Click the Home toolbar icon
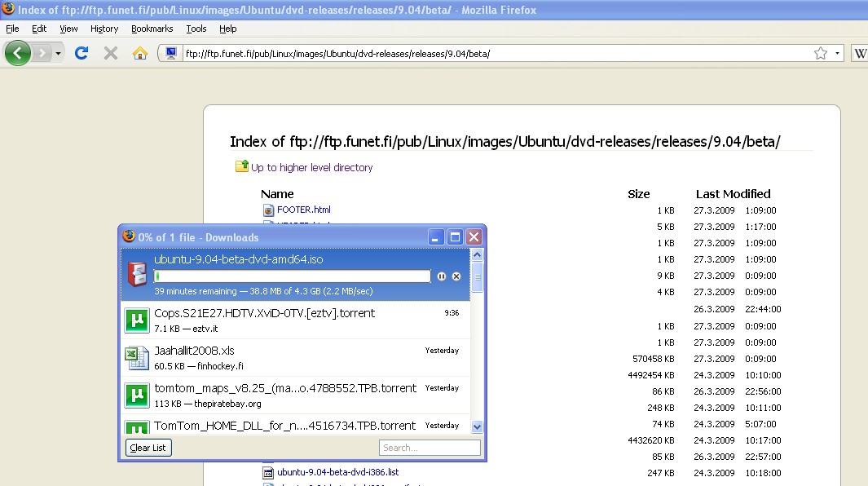This screenshot has height=486, width=868. pos(140,53)
